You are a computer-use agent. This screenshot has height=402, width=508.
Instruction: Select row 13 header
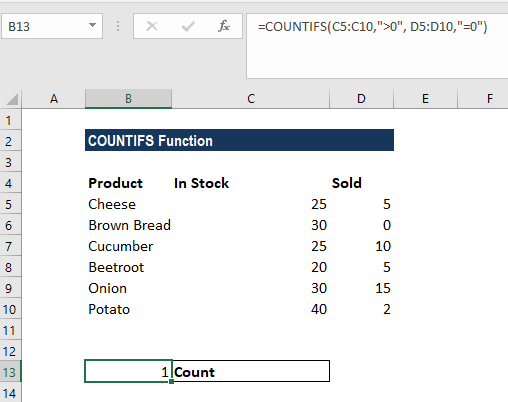pyautogui.click(x=10, y=372)
